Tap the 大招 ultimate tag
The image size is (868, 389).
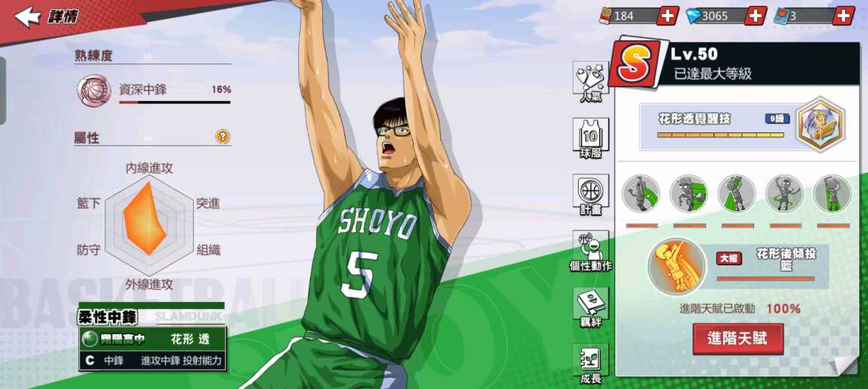point(729,259)
